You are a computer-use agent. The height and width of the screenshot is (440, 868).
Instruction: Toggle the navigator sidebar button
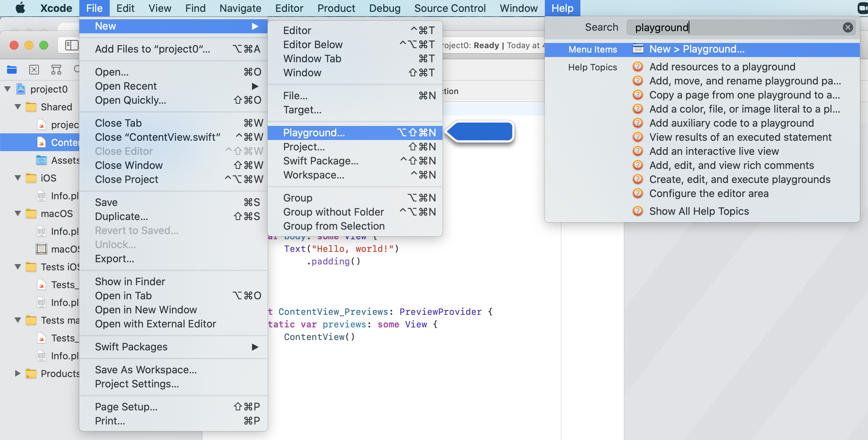coord(71,45)
